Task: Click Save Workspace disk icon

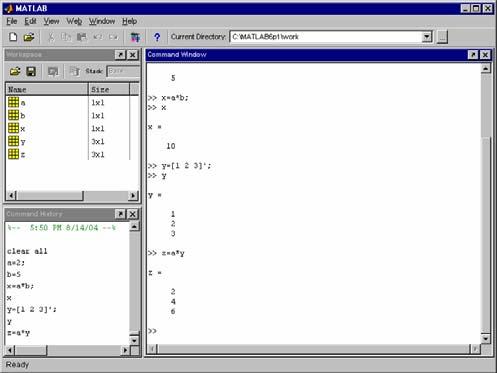Action: [x=31, y=71]
